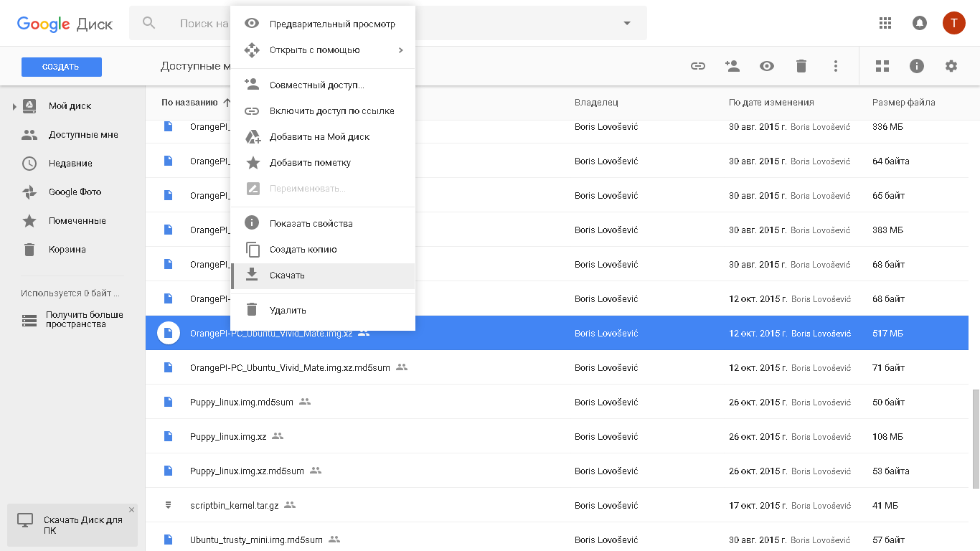980x551 pixels.
Task: Select Puppy_linux.img.xz.md5sum file
Action: (557, 471)
